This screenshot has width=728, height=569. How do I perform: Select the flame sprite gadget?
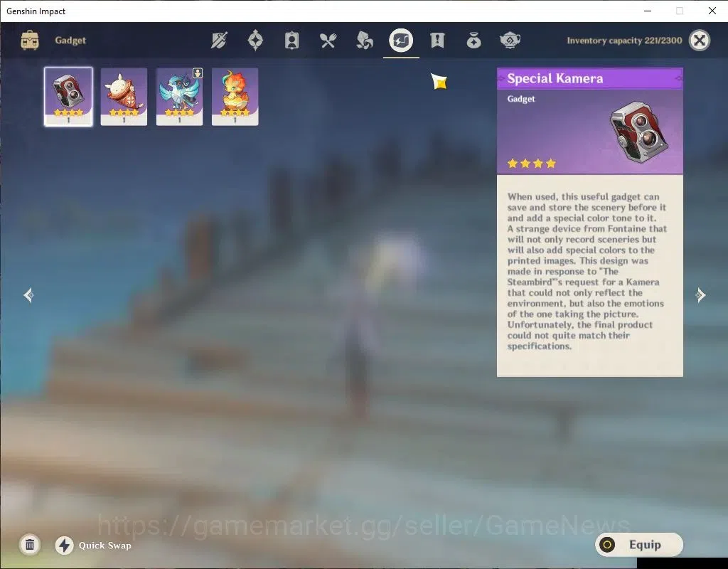click(x=235, y=97)
